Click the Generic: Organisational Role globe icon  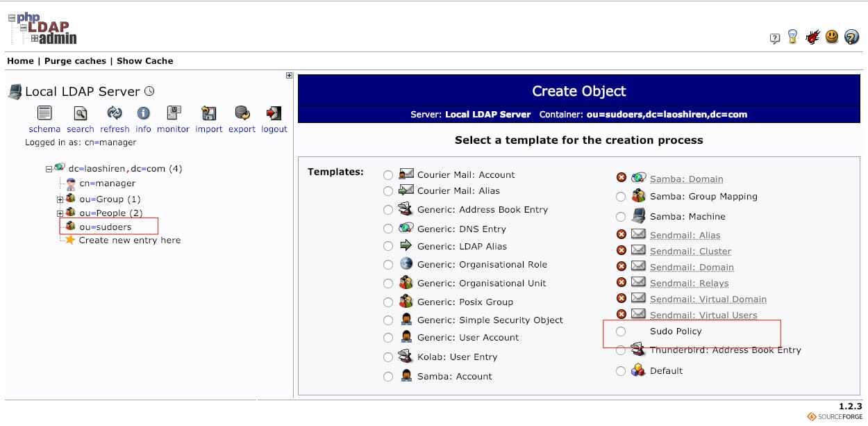pos(406,264)
